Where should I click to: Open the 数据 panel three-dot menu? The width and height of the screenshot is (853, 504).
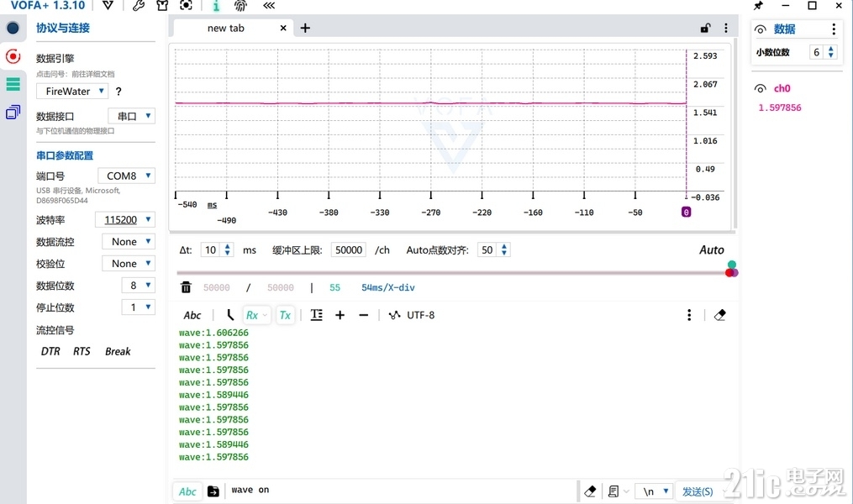(x=834, y=29)
